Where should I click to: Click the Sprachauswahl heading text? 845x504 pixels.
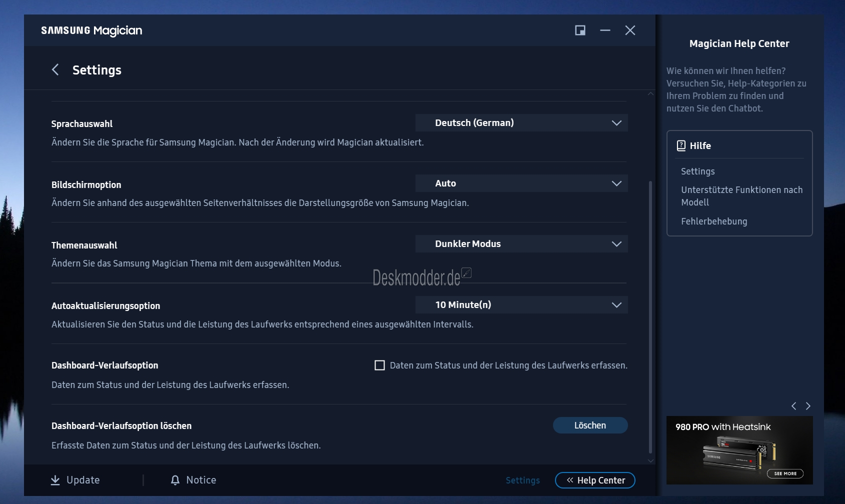click(x=82, y=124)
